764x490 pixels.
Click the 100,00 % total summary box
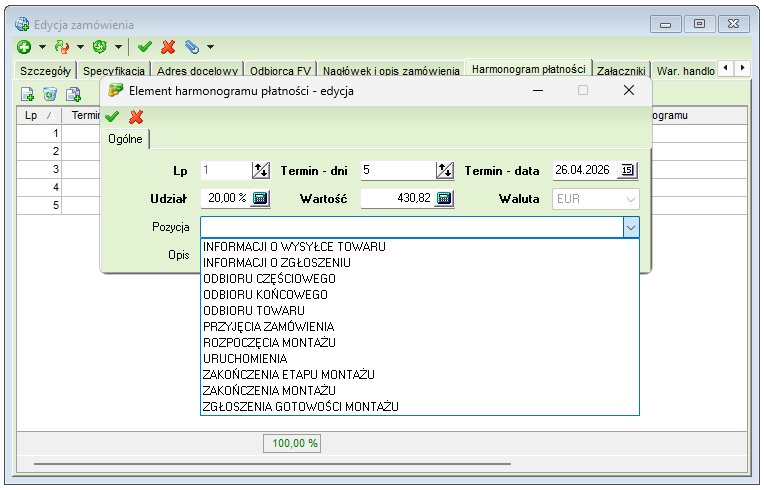(292, 443)
